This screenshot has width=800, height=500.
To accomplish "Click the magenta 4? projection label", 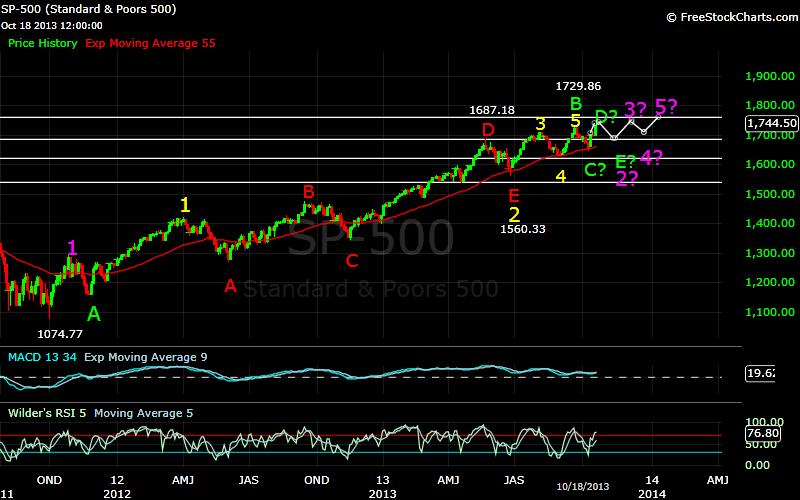I will click(x=652, y=158).
